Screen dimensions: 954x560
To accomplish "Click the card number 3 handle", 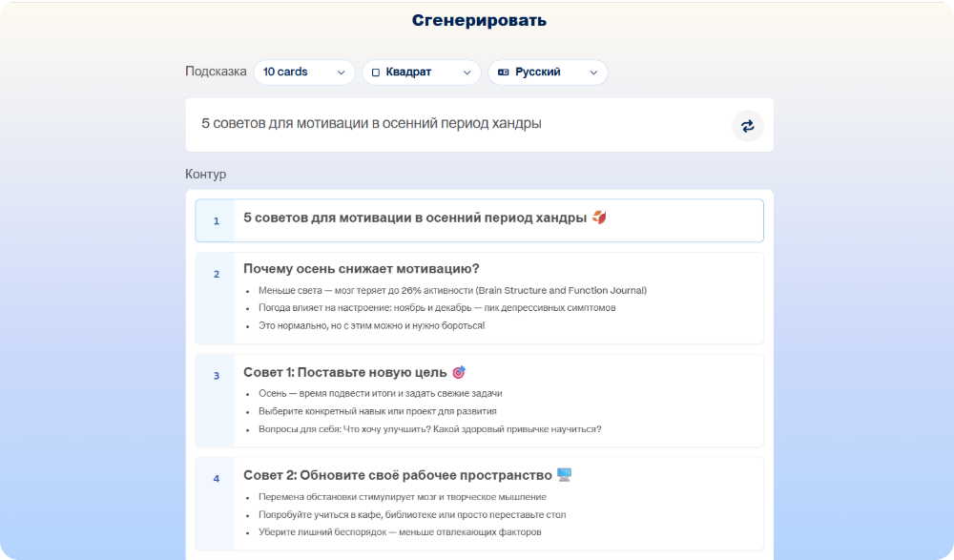I will [x=216, y=377].
